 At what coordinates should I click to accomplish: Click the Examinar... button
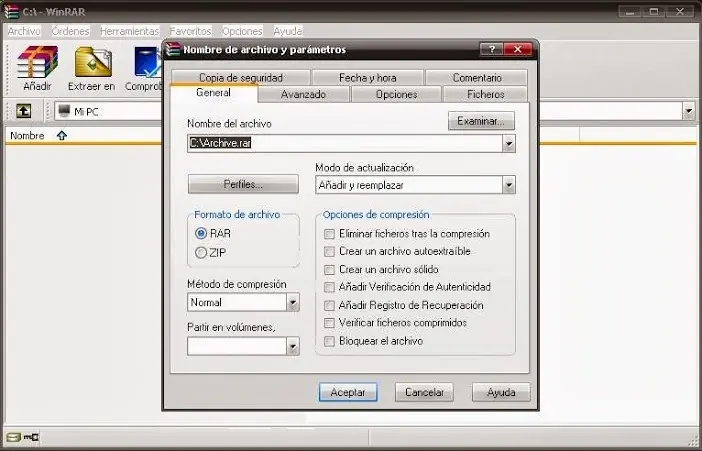[481, 121]
